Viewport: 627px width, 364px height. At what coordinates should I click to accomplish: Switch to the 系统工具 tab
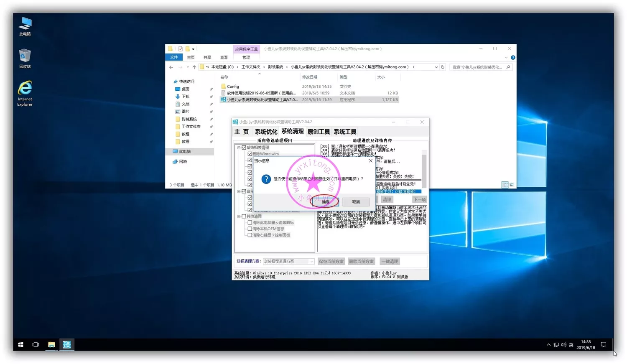click(x=345, y=132)
